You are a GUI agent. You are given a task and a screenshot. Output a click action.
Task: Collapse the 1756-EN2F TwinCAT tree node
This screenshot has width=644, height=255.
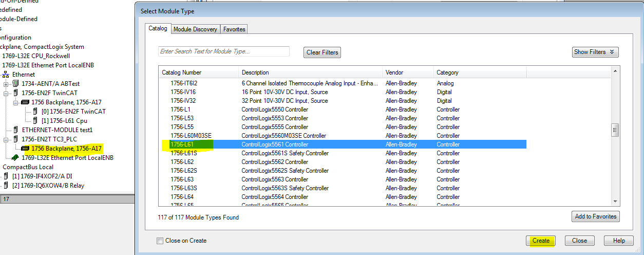[x=6, y=93]
